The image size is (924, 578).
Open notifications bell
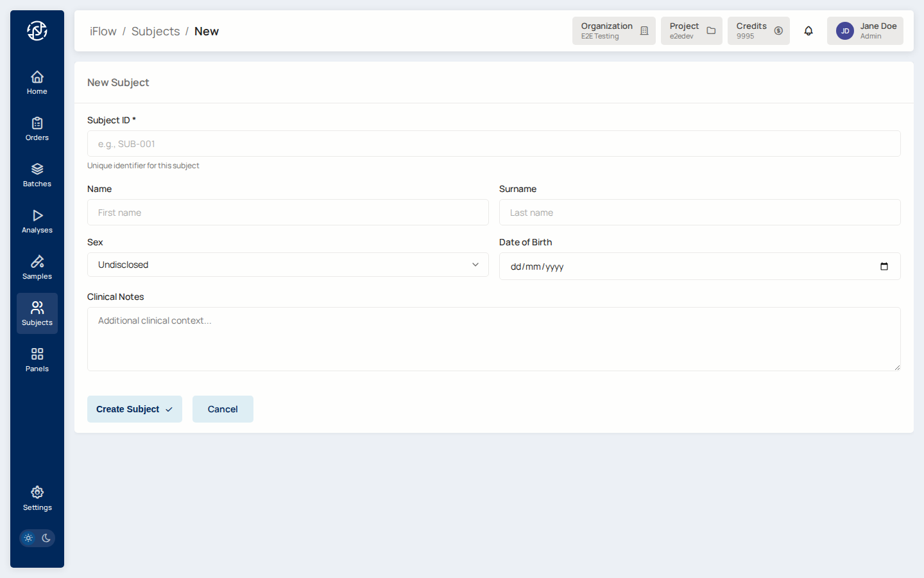tap(809, 31)
